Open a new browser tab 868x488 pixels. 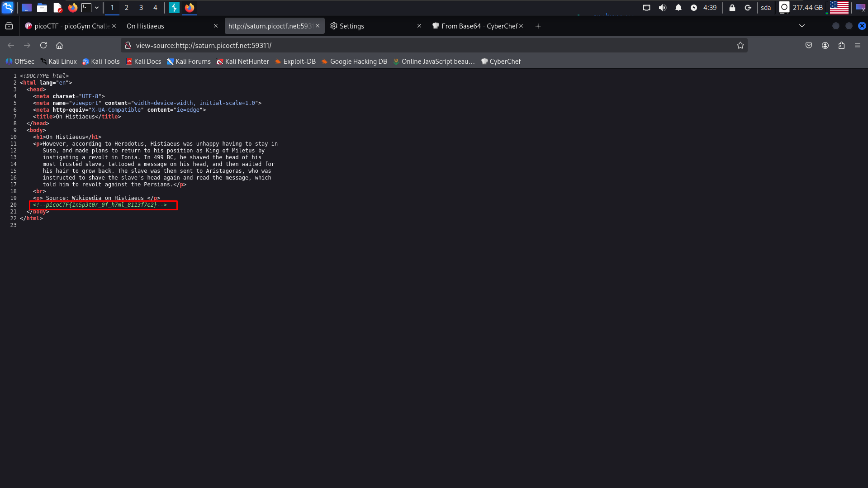click(x=538, y=26)
